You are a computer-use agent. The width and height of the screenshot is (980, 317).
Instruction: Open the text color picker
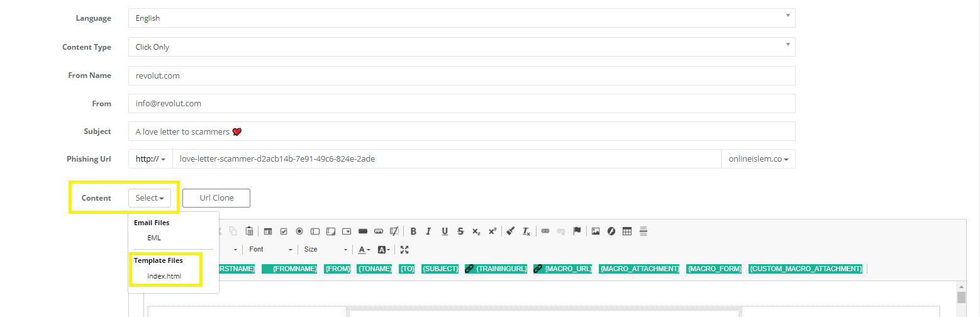[x=364, y=249]
